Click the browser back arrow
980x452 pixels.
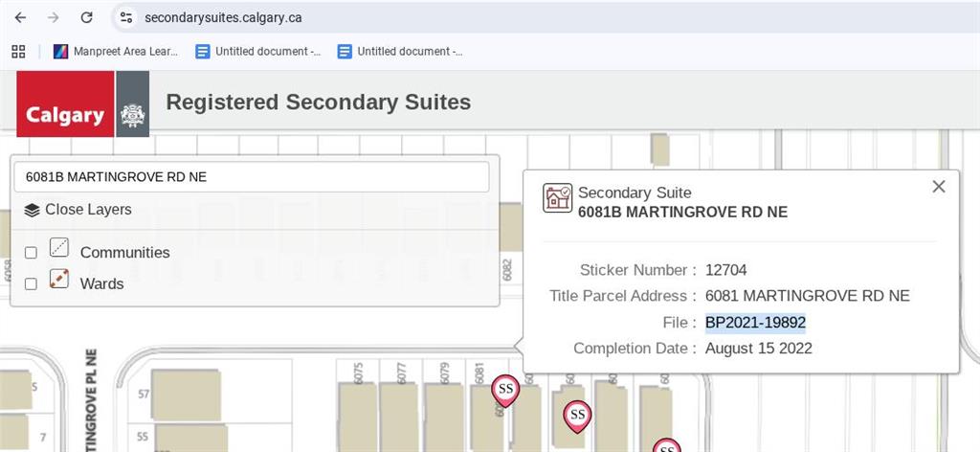click(20, 17)
